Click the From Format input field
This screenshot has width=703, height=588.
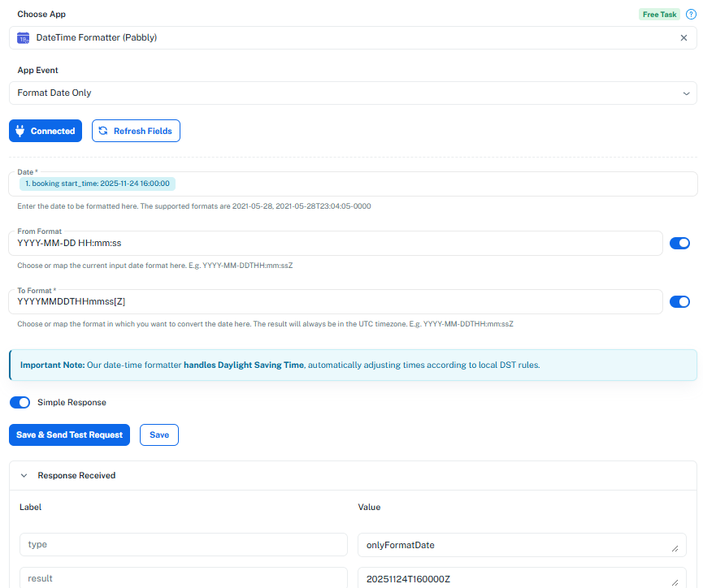coord(336,244)
